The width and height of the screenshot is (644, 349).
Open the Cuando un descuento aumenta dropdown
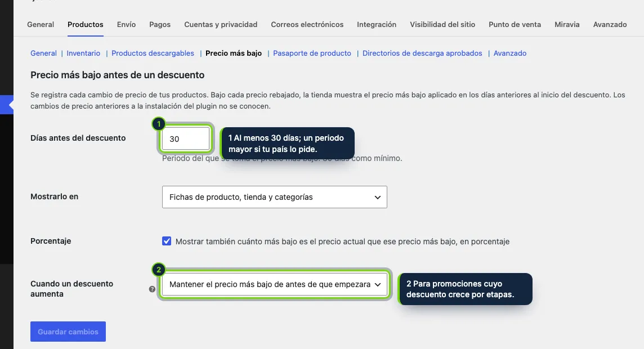[274, 284]
